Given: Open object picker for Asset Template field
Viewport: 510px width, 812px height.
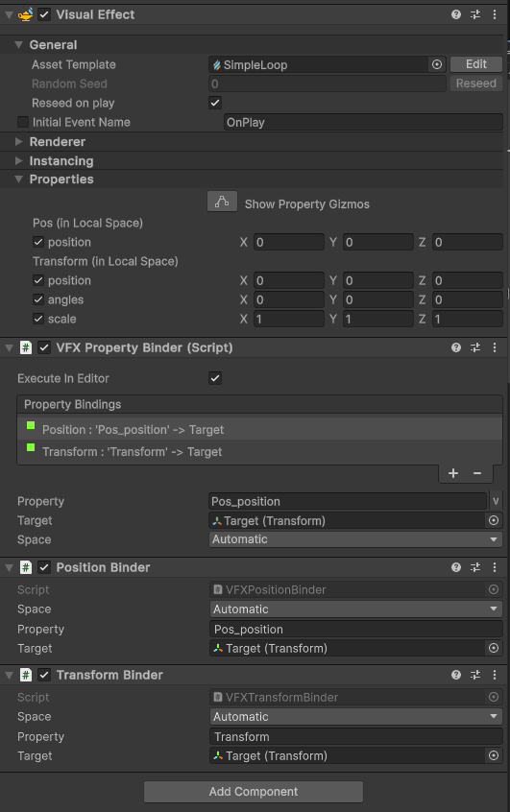Looking at the screenshot, I should tap(437, 64).
